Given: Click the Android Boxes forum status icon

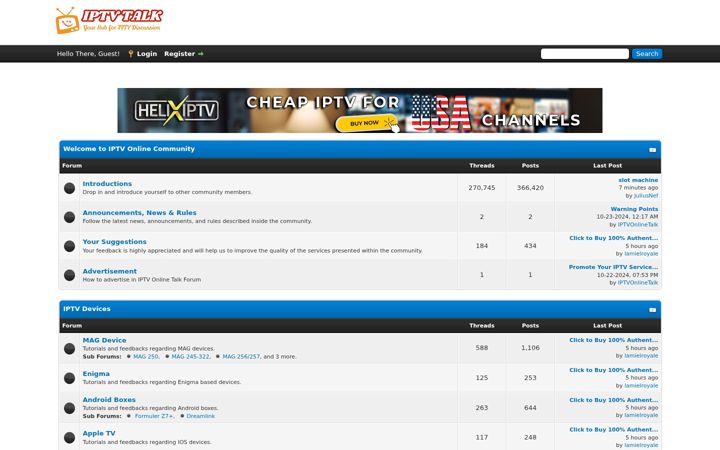Looking at the screenshot, I should 69,408.
